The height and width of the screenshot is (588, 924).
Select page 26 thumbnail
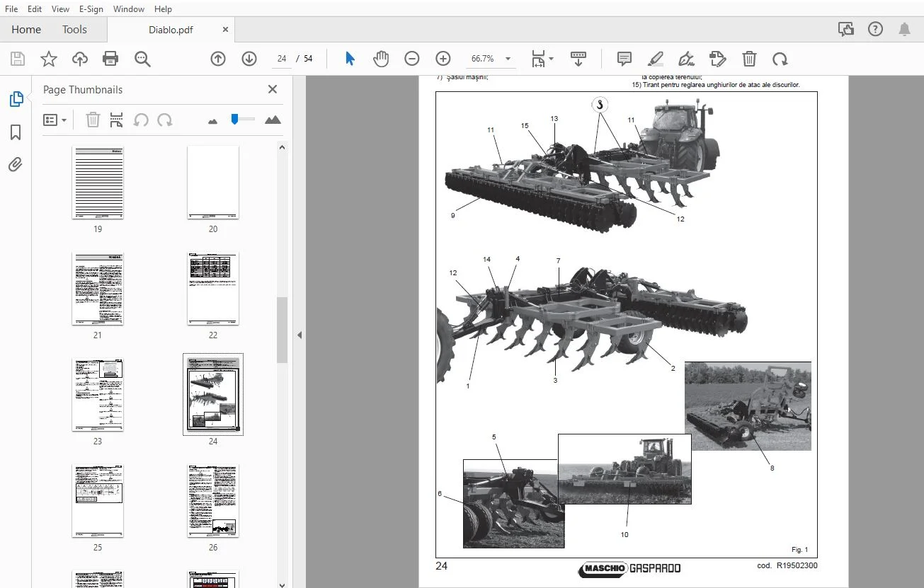click(x=213, y=501)
